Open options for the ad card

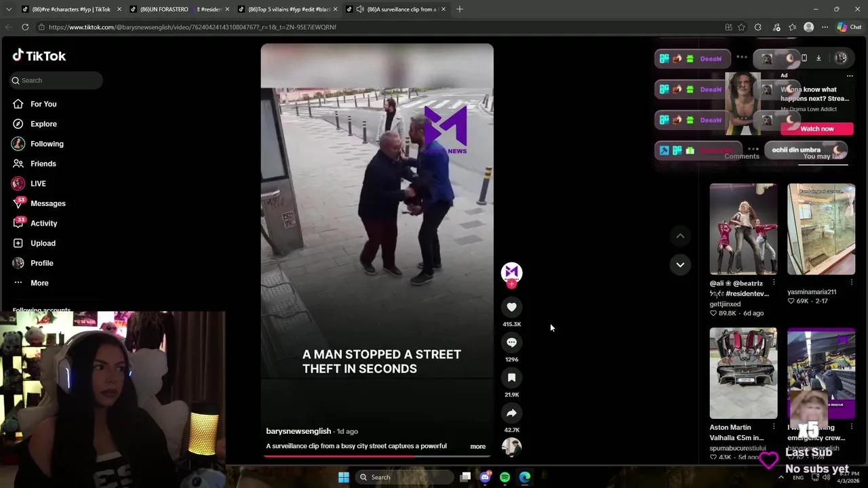[850, 76]
